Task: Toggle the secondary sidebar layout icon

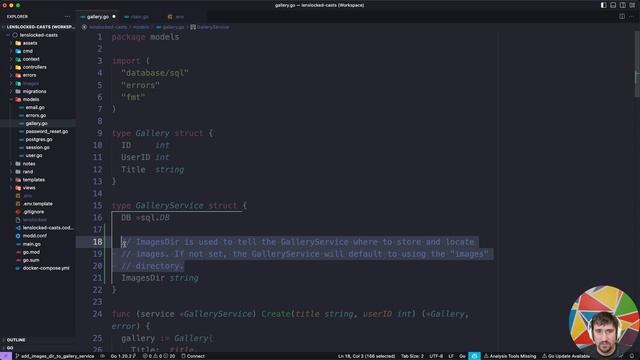Action: (622, 5)
